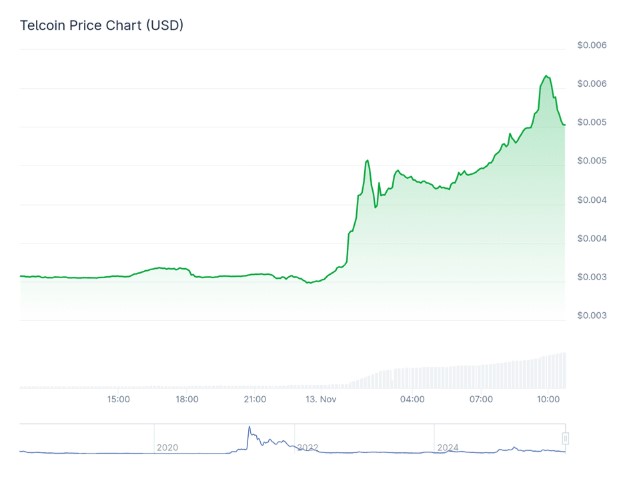Grab the navigator range handle at right end

coord(565,438)
